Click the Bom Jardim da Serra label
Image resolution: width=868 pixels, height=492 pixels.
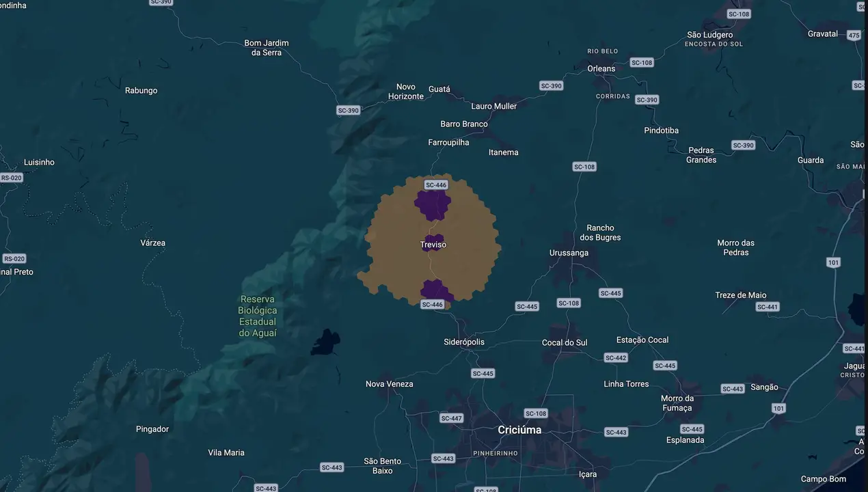267,48
